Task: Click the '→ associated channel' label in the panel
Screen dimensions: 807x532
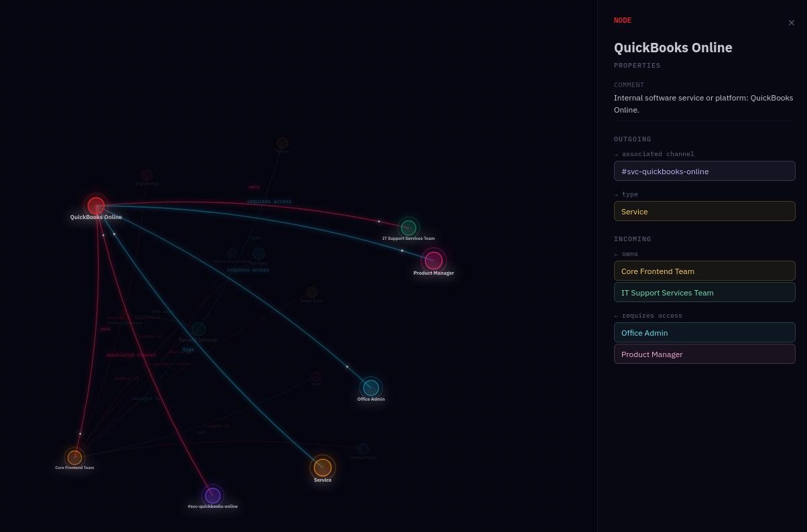Action: [x=654, y=154]
